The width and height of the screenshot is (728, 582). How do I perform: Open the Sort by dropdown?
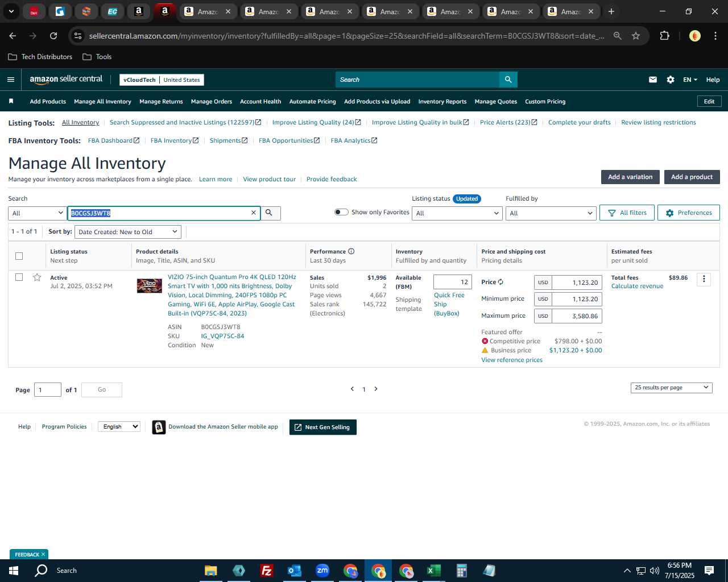(x=128, y=232)
